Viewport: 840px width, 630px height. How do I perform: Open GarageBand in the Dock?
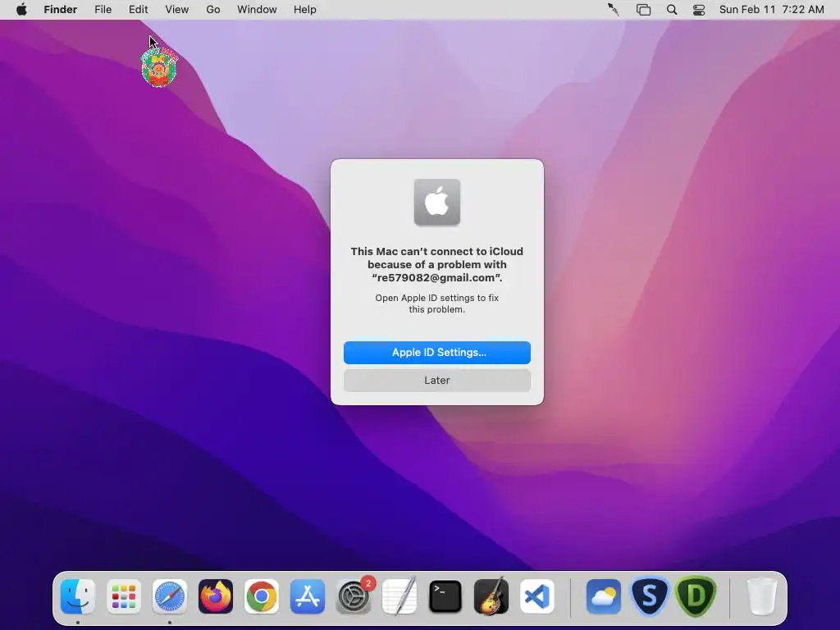coord(491,596)
